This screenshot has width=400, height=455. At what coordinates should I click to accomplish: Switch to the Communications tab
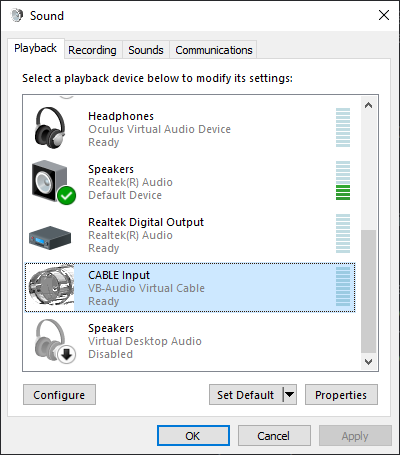(214, 50)
